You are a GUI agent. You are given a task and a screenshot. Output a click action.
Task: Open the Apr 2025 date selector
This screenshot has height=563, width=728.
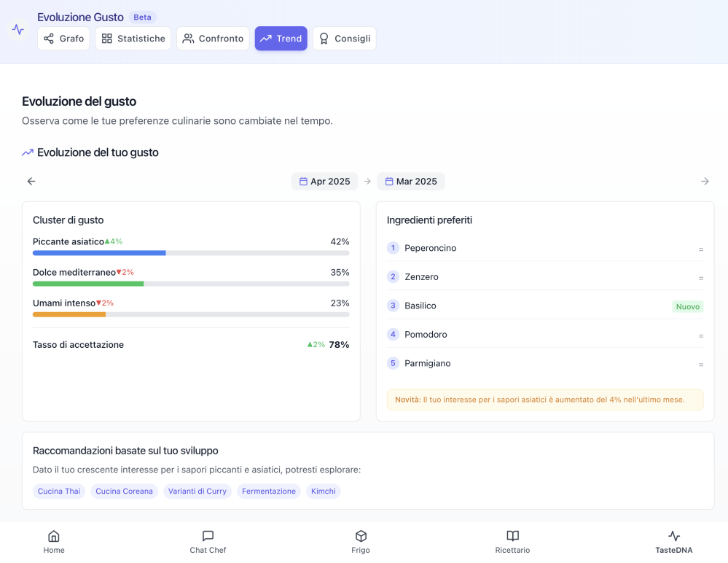pos(324,181)
